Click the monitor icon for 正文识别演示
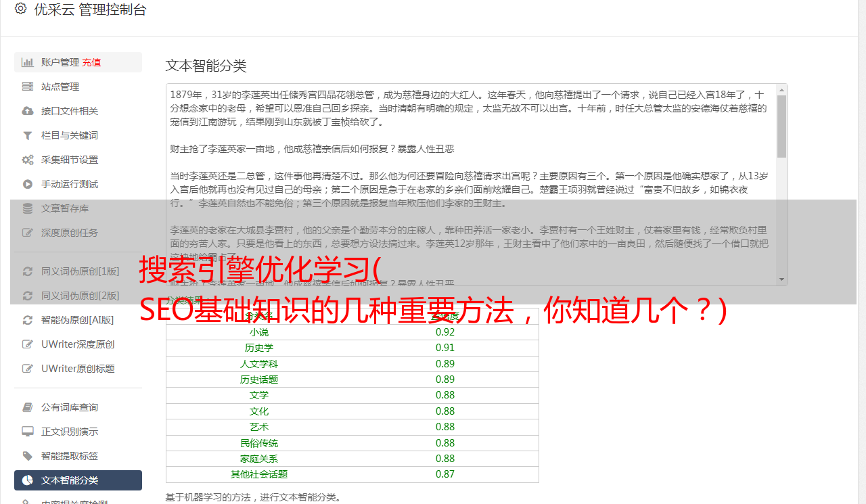Screen dimensions: 866x504 point(28,432)
